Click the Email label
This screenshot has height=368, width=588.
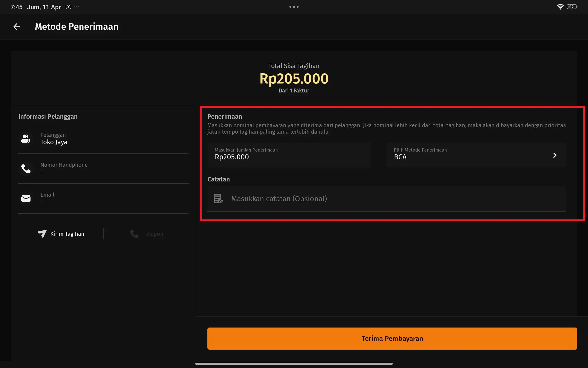coord(47,195)
